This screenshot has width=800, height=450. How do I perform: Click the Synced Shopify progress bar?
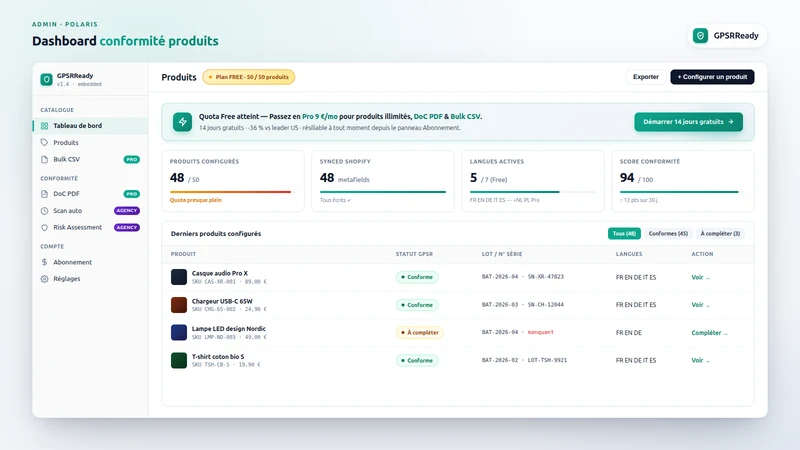(383, 192)
